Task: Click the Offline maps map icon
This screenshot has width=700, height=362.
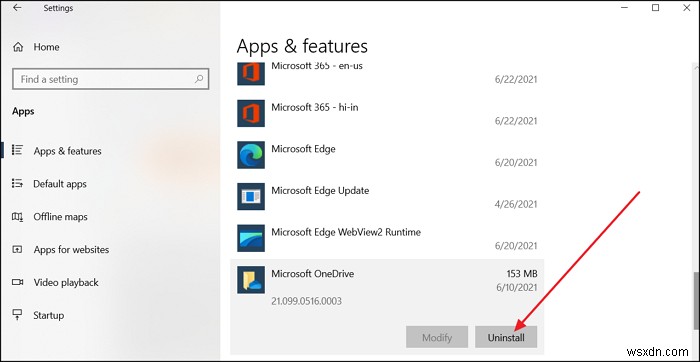Action: (17, 216)
